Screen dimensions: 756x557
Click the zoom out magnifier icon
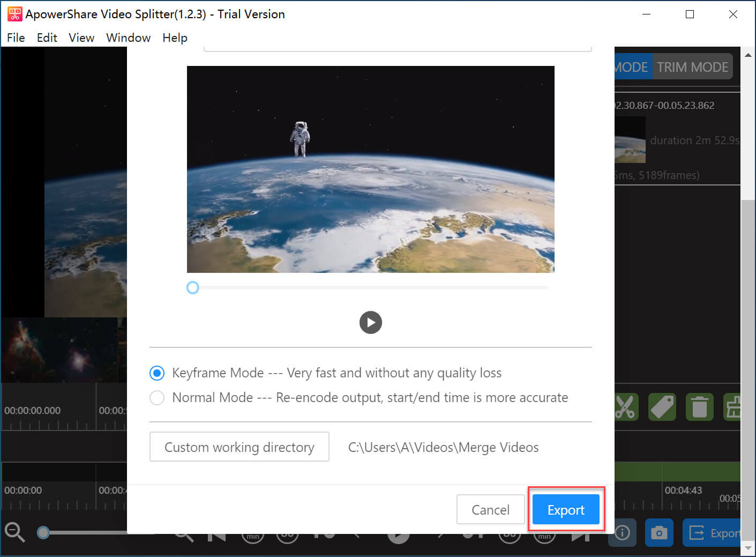click(14, 532)
